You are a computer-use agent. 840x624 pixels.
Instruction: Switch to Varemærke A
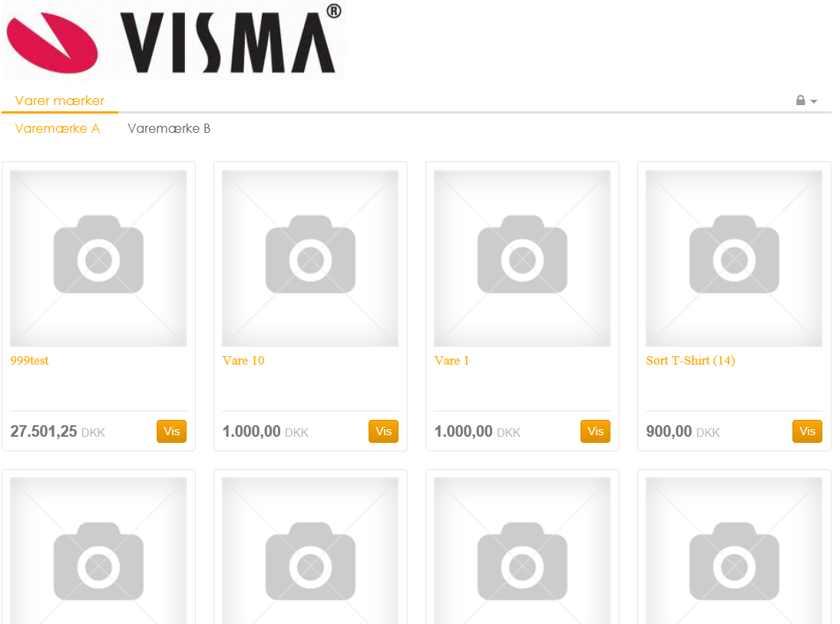[x=58, y=128]
